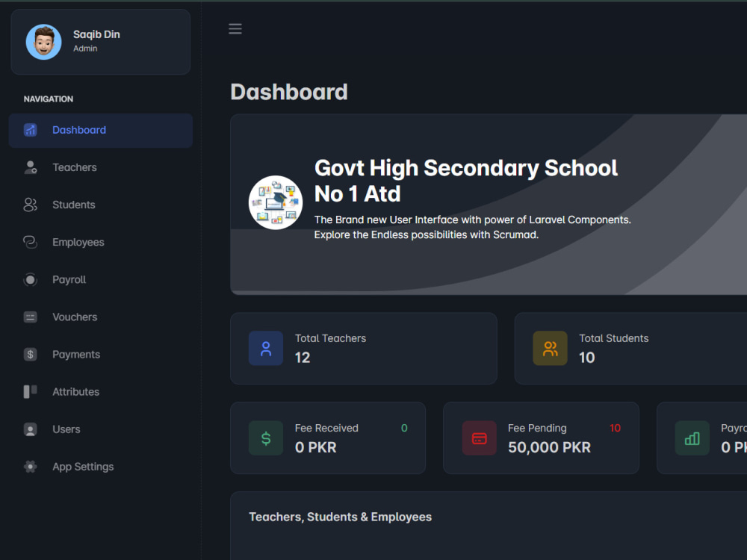Open the Users navigation item
747x560 pixels.
(x=101, y=429)
